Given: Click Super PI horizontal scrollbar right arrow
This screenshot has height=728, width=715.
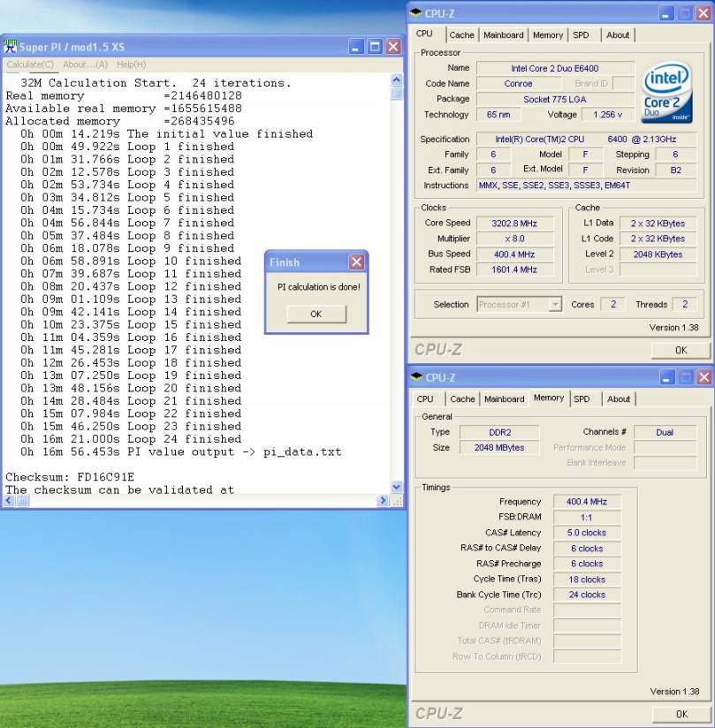Looking at the screenshot, I should pyautogui.click(x=383, y=500).
